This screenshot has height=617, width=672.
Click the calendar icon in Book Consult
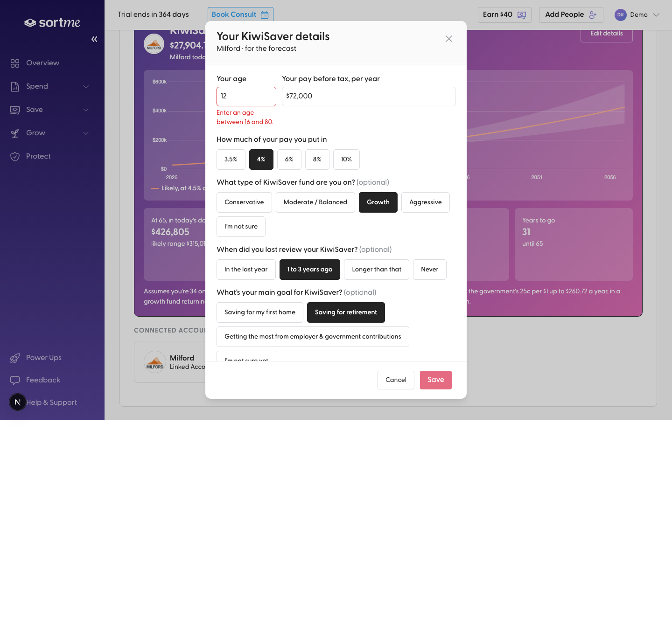point(265,15)
